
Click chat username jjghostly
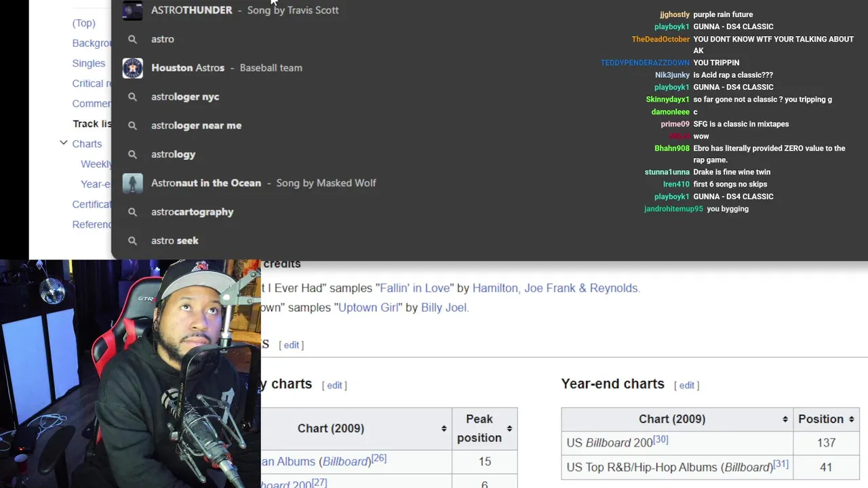click(x=674, y=14)
